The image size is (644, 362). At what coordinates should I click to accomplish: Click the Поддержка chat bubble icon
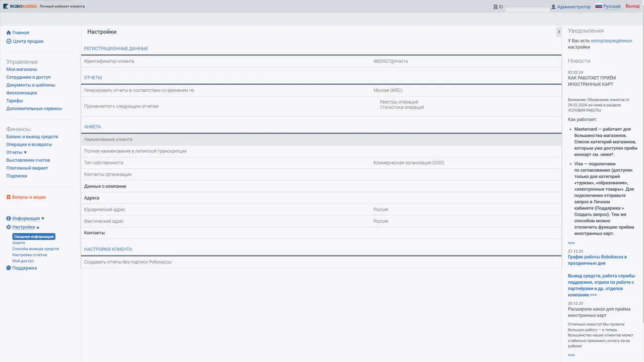click(8, 268)
